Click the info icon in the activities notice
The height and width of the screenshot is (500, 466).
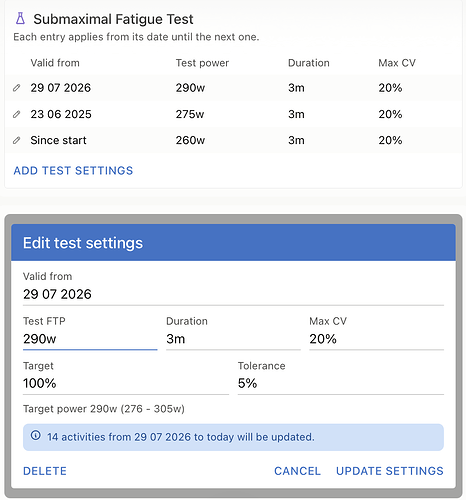coord(35,435)
